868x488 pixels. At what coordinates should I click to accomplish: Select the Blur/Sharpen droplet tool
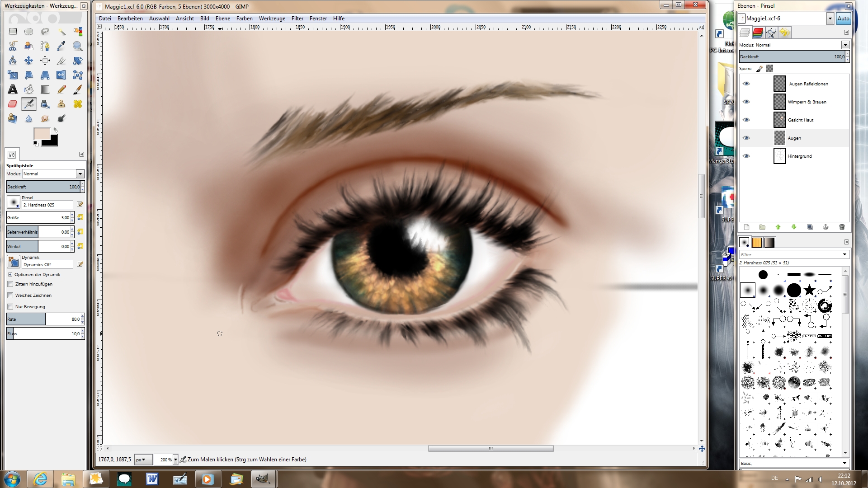[x=29, y=118]
